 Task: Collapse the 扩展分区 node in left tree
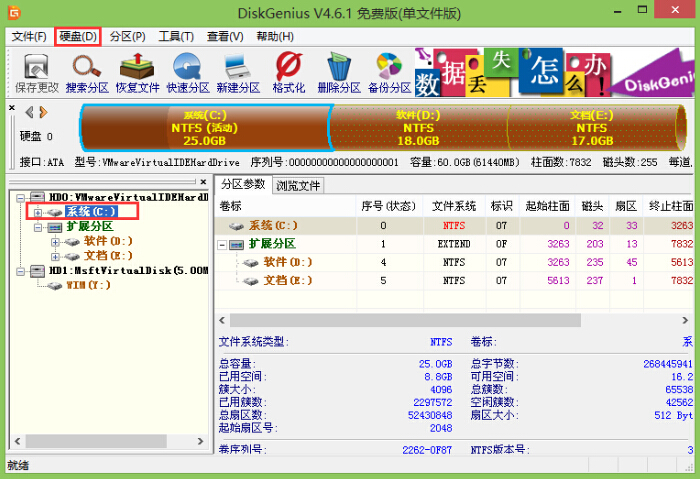click(x=38, y=227)
